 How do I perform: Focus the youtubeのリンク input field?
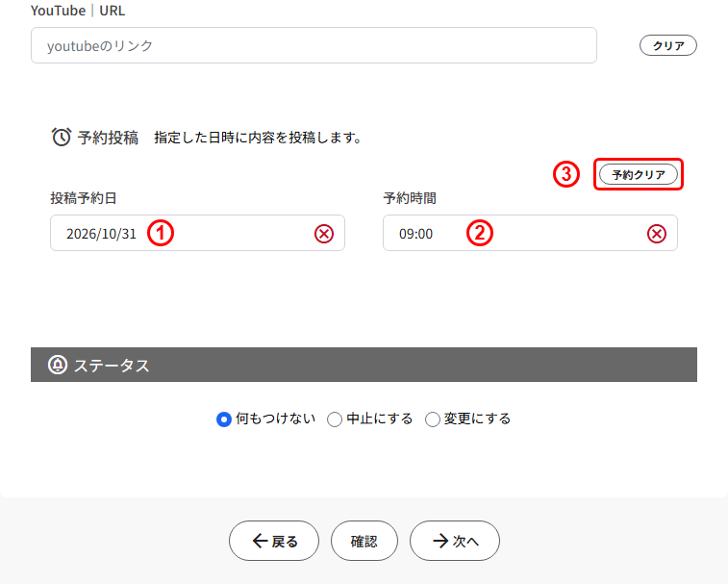[314, 45]
